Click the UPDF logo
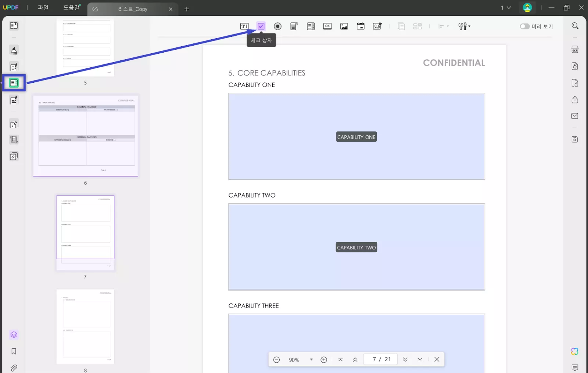This screenshot has width=588, height=373. click(x=11, y=7)
